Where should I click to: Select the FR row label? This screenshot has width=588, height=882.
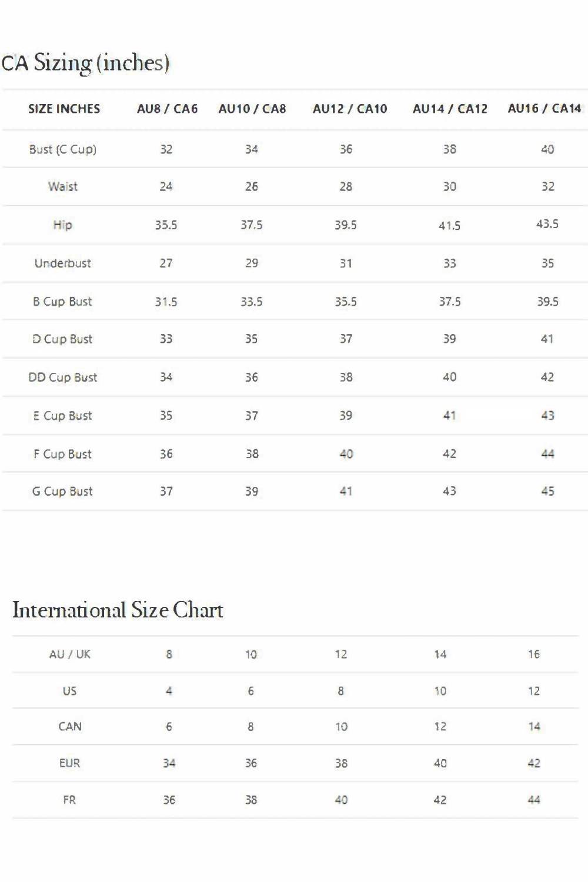pyautogui.click(x=69, y=800)
